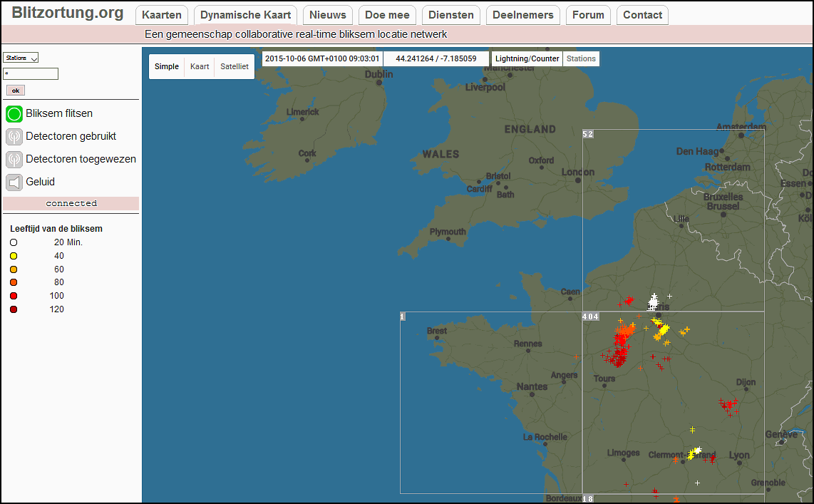The image size is (814, 504).
Task: Enable sound with the Geluid speaker icon
Action: [x=14, y=182]
